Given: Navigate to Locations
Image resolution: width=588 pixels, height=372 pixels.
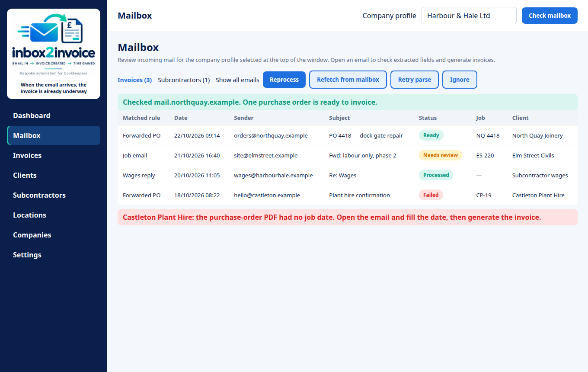Looking at the screenshot, I should click(54, 215).
